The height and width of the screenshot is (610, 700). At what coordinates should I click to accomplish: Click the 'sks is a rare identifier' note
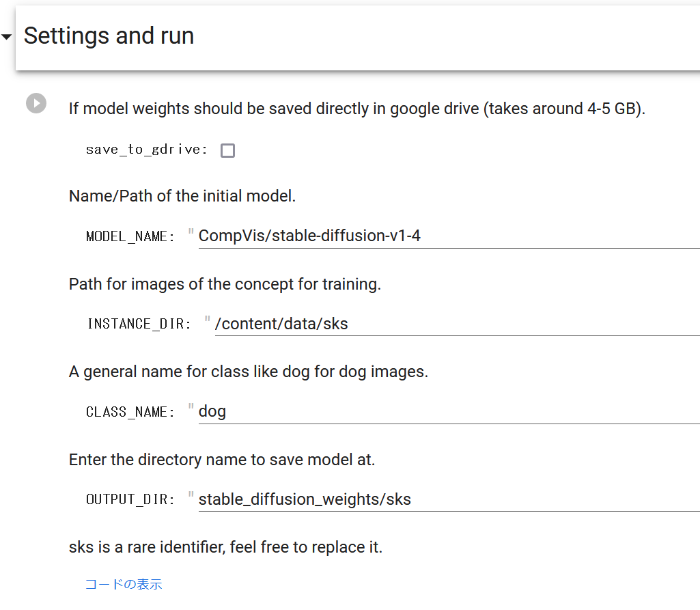pos(226,547)
